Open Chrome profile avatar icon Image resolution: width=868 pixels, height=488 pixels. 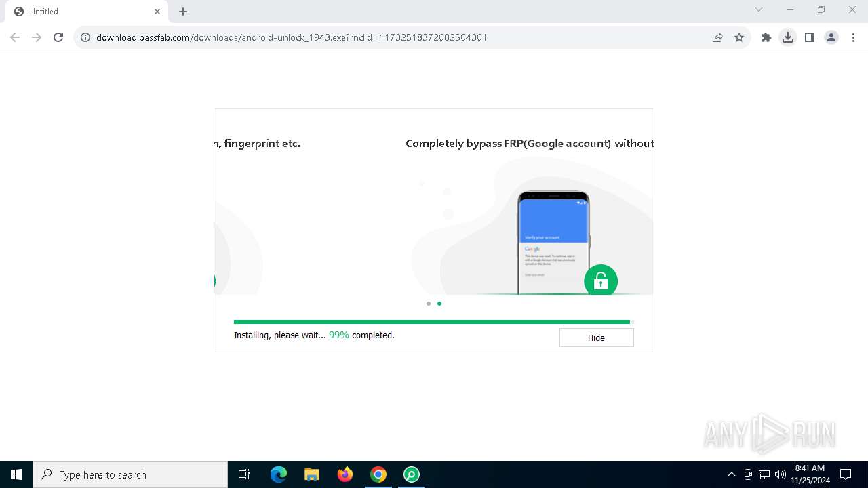click(831, 37)
